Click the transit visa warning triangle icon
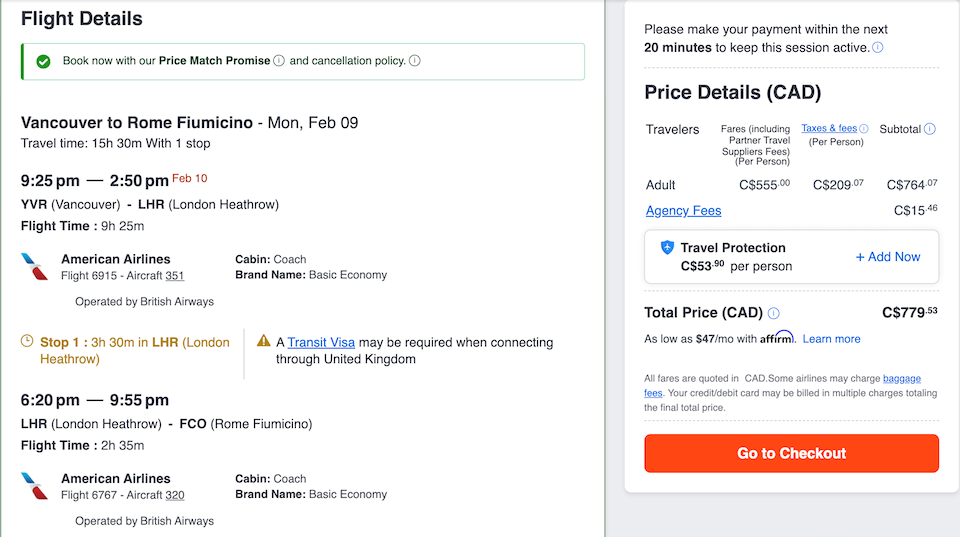This screenshot has width=960, height=537. click(x=264, y=341)
